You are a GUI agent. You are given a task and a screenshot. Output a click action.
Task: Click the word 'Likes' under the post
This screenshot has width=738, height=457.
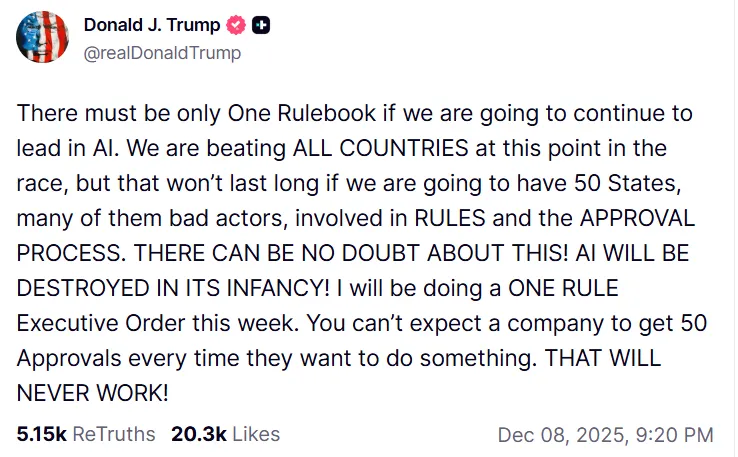(x=255, y=434)
